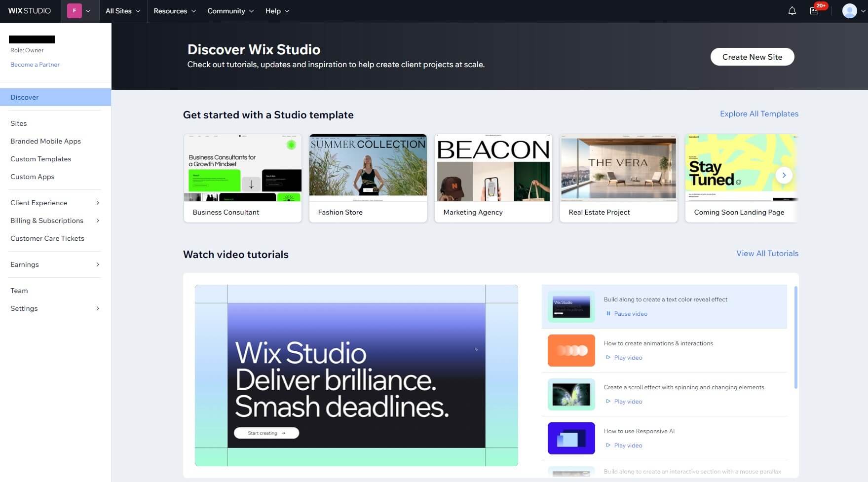This screenshot has width=868, height=482.
Task: Click View All Tutorials link
Action: (x=767, y=253)
